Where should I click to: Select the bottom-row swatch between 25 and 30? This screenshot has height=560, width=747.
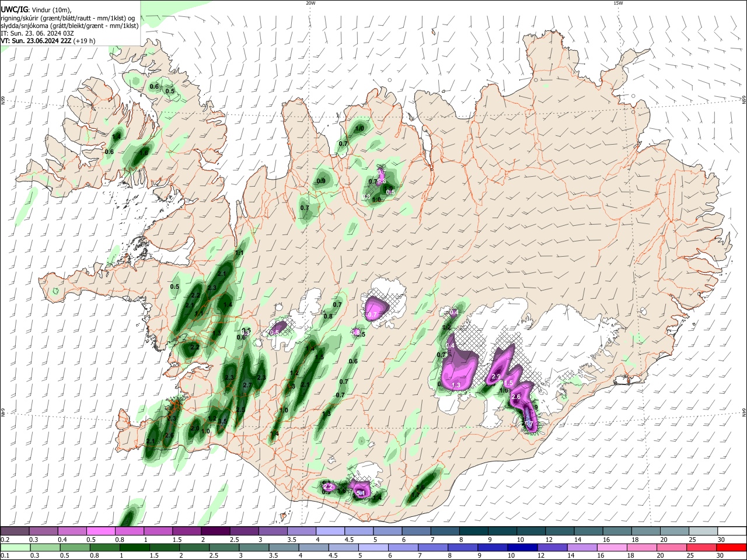coord(702,548)
